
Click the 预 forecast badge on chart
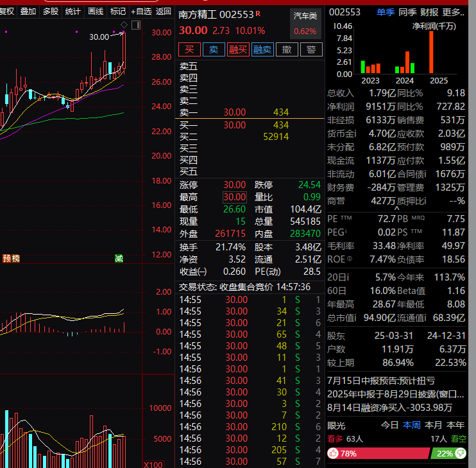7,259
